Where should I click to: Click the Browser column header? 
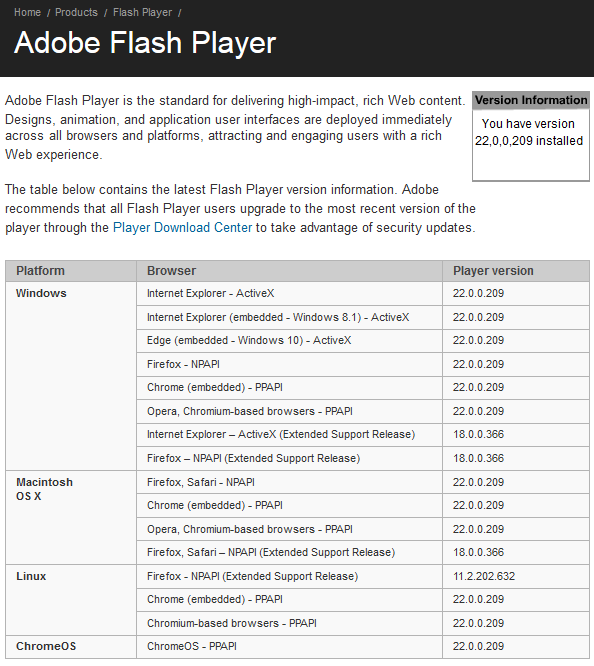tap(289, 271)
